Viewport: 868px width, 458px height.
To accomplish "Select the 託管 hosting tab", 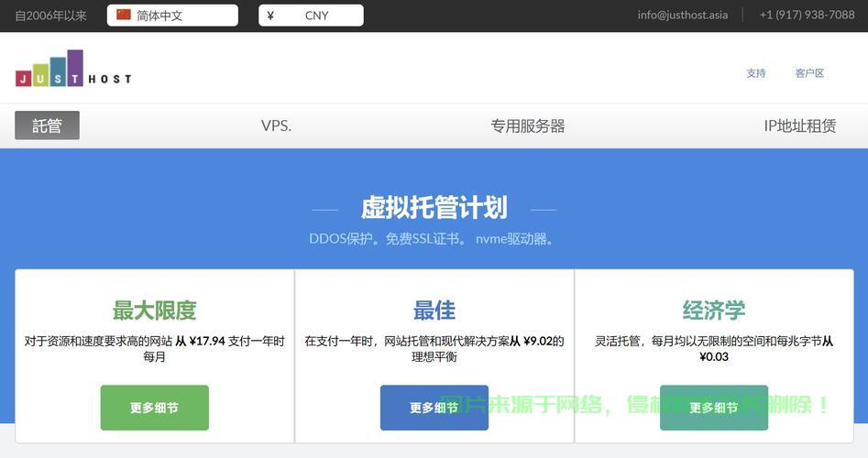I will (x=47, y=125).
